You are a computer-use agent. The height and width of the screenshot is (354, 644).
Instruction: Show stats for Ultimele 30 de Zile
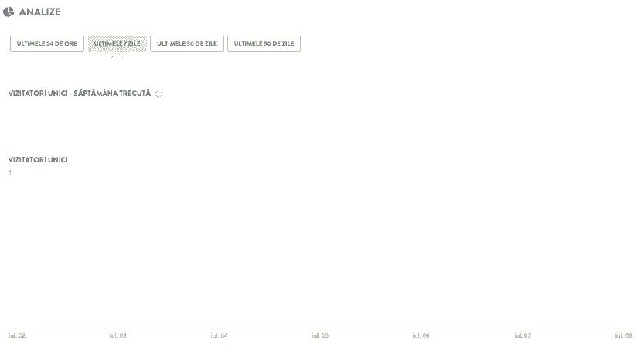187,44
